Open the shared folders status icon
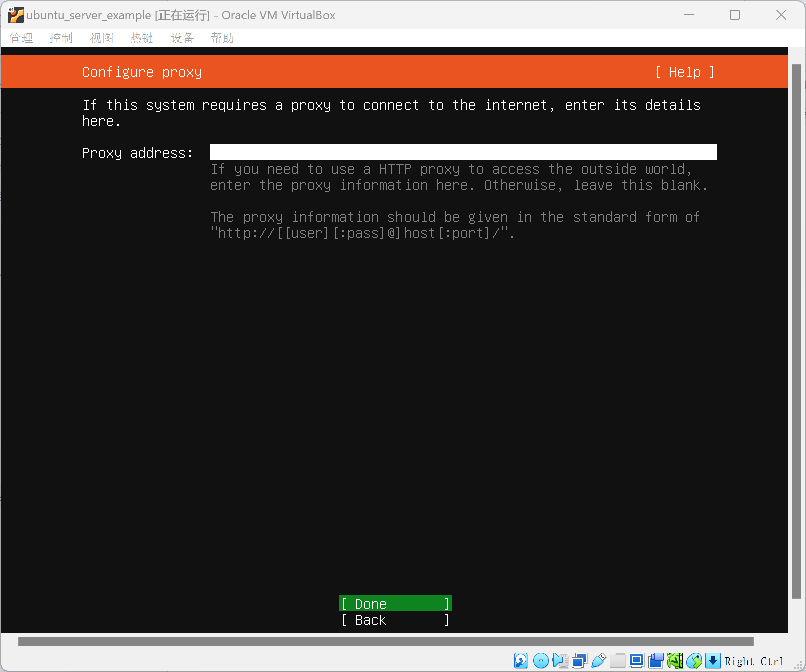The width and height of the screenshot is (806, 672). [x=617, y=660]
